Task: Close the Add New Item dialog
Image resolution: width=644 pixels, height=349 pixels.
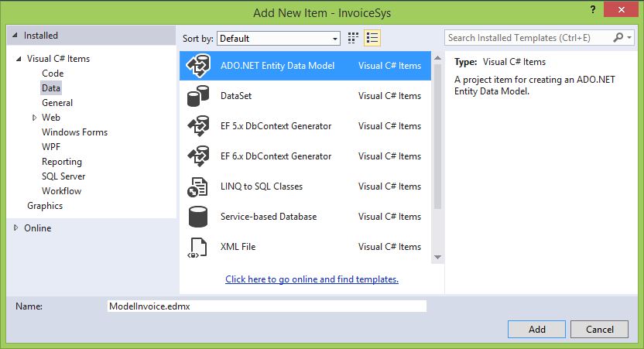Action: click(621, 9)
